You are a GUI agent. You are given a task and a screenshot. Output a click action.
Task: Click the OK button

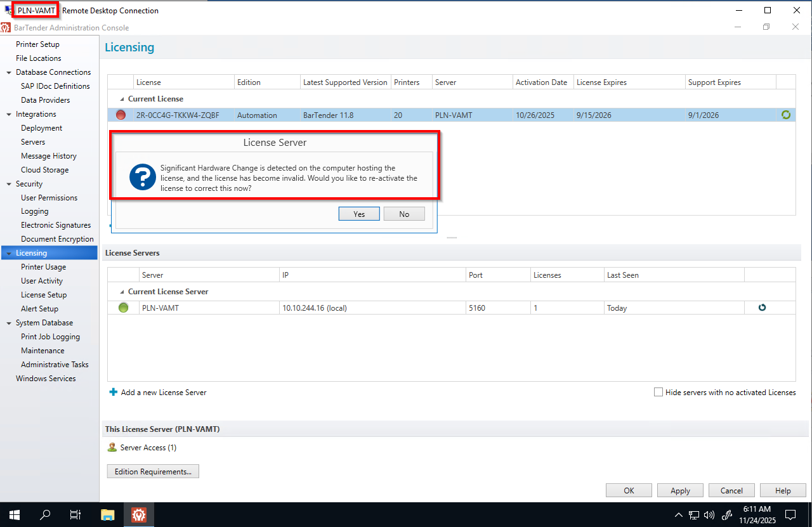(x=629, y=490)
